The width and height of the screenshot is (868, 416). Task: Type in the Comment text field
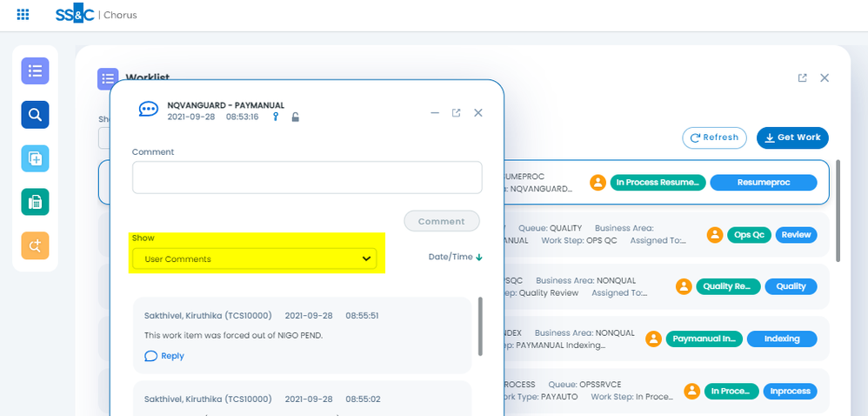(307, 178)
